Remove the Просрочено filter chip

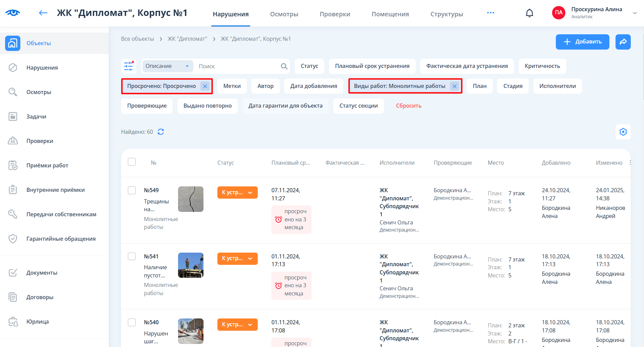(x=205, y=86)
